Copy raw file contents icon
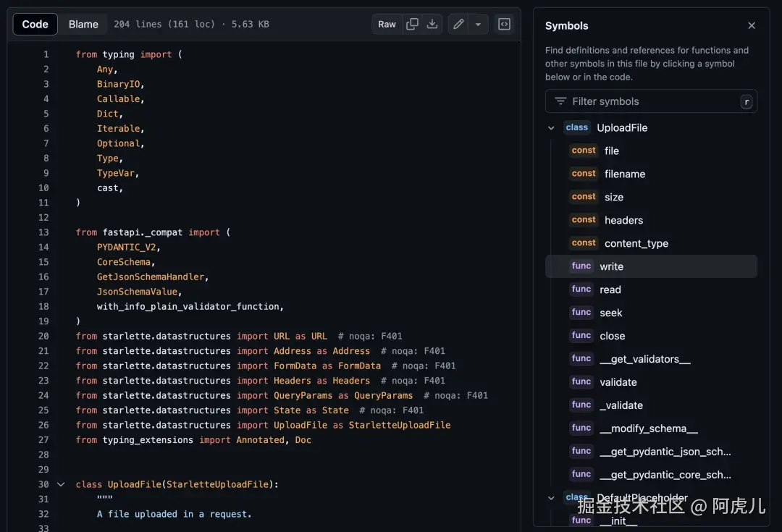 tap(412, 24)
